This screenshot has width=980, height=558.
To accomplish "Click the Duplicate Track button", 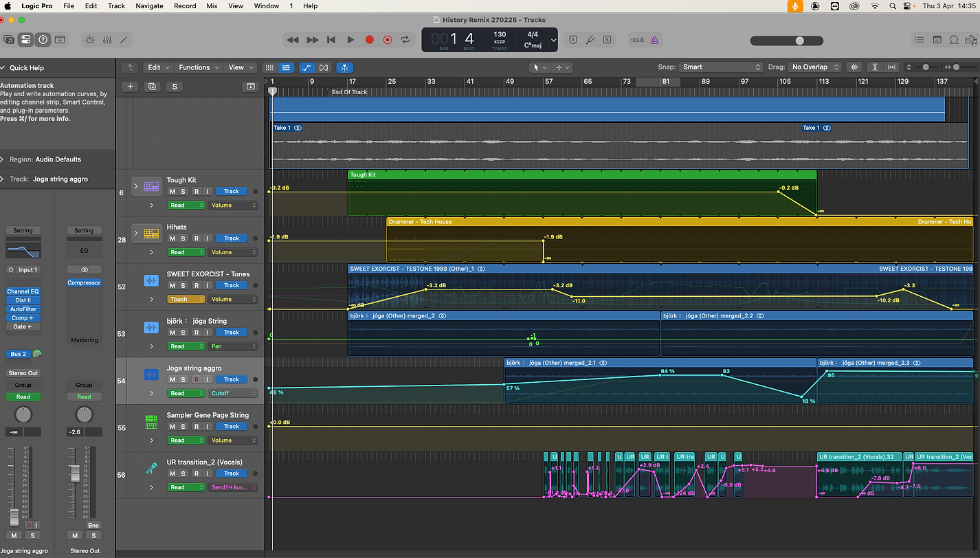I will pyautogui.click(x=153, y=87).
